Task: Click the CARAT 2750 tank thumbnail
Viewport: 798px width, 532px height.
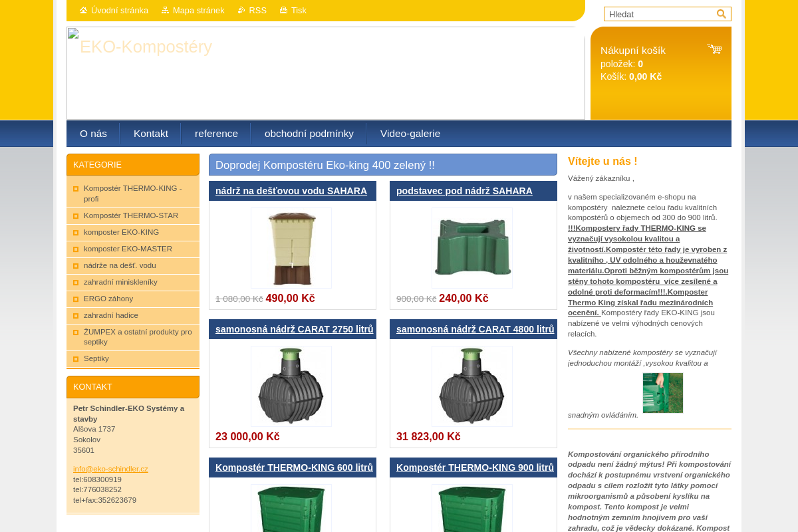Action: (291, 386)
